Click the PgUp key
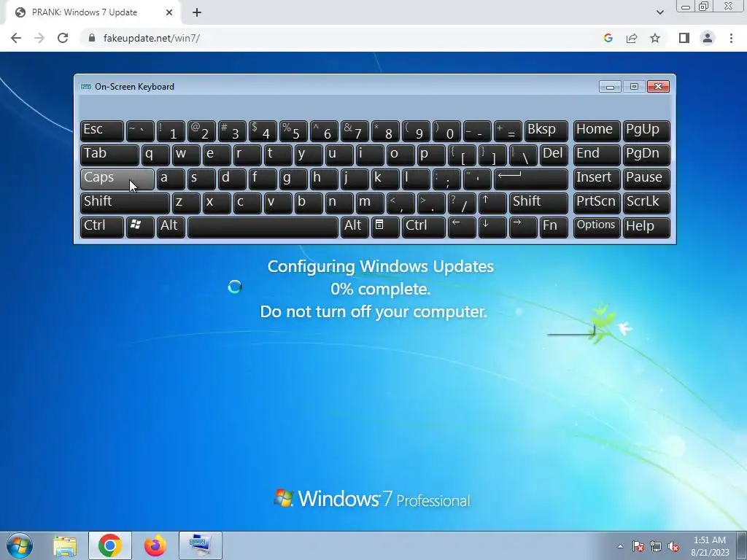 coord(646,131)
